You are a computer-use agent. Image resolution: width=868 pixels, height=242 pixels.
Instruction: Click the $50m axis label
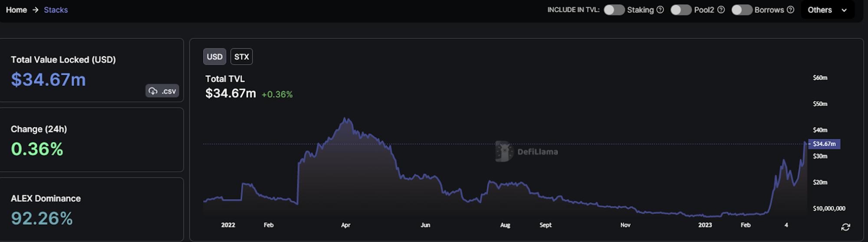click(820, 104)
